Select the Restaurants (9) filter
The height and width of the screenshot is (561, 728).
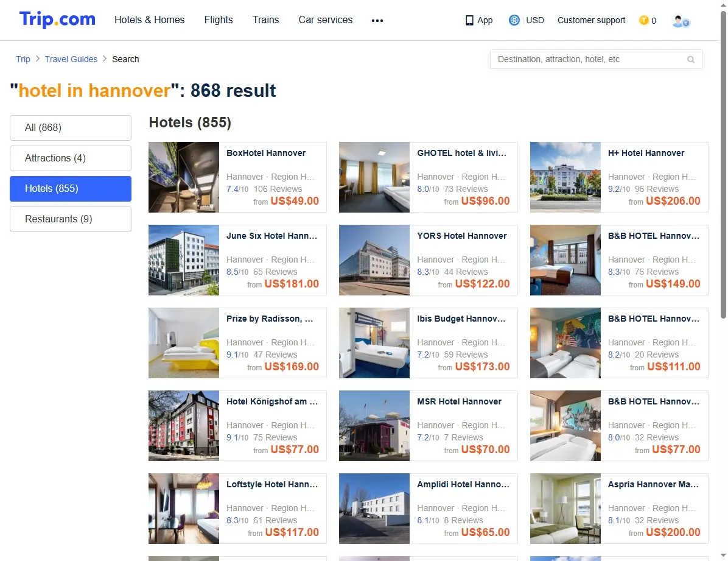pos(71,219)
